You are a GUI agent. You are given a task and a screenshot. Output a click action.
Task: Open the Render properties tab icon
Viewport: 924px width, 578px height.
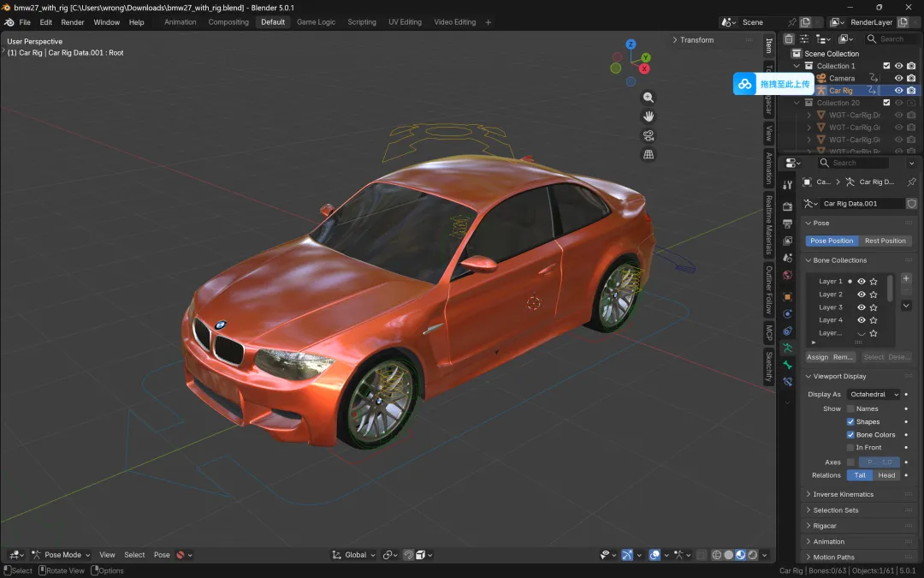click(787, 206)
